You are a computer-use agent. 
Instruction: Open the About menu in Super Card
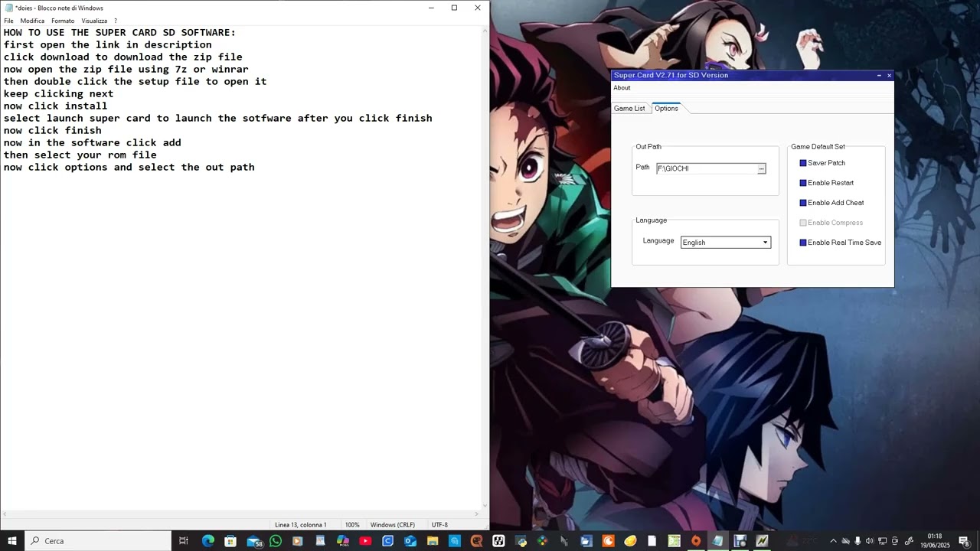(622, 88)
